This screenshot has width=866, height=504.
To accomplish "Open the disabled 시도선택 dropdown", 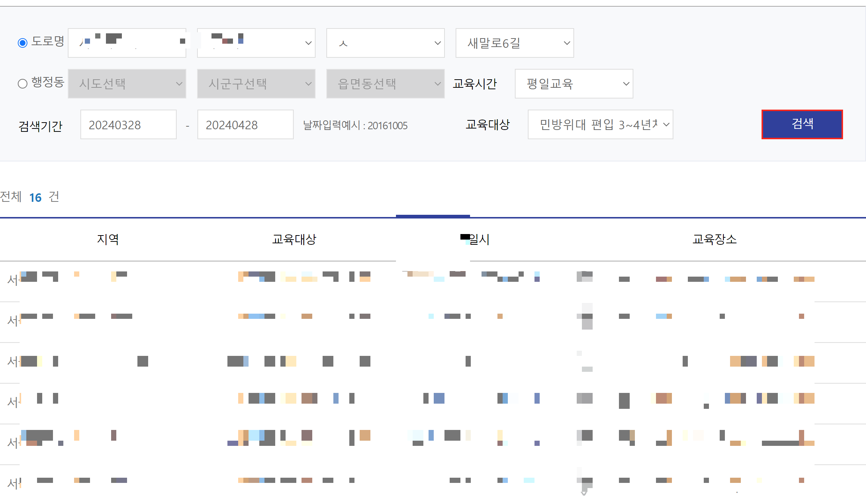I will pyautogui.click(x=127, y=84).
